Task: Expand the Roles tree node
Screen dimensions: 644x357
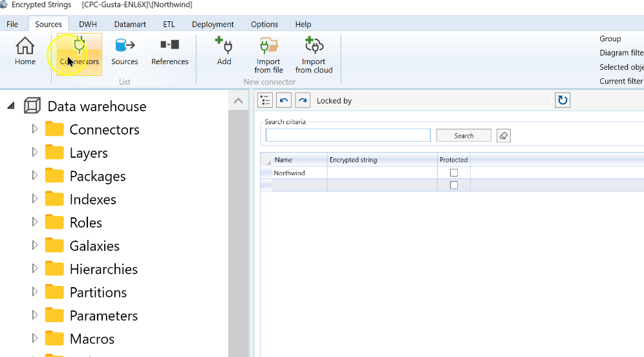Action: (35, 222)
